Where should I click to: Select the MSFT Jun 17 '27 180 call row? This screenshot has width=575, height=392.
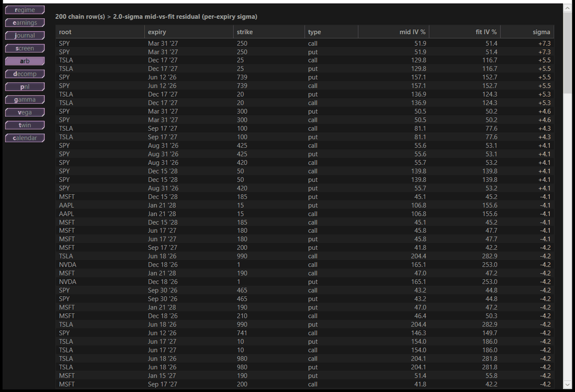point(305,231)
